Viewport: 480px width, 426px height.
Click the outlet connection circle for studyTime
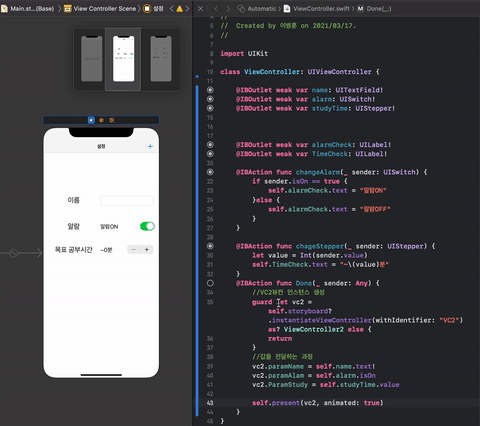tap(210, 108)
